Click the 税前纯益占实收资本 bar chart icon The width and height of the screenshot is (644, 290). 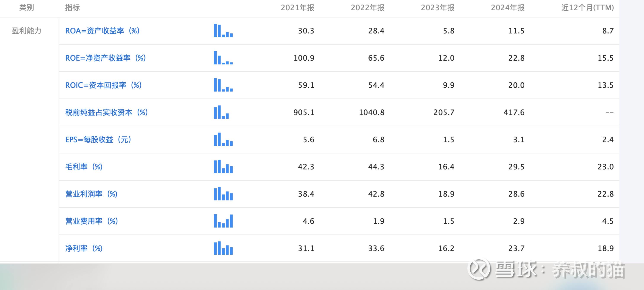tap(221, 112)
